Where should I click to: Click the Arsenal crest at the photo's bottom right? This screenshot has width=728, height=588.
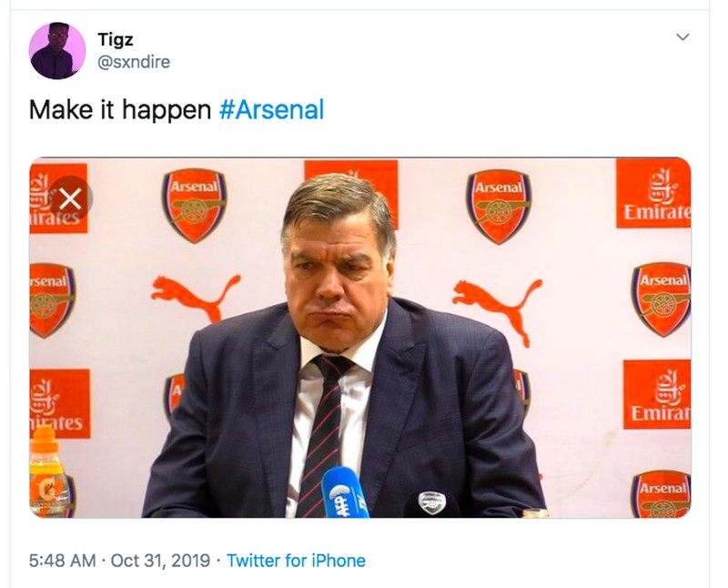click(661, 494)
